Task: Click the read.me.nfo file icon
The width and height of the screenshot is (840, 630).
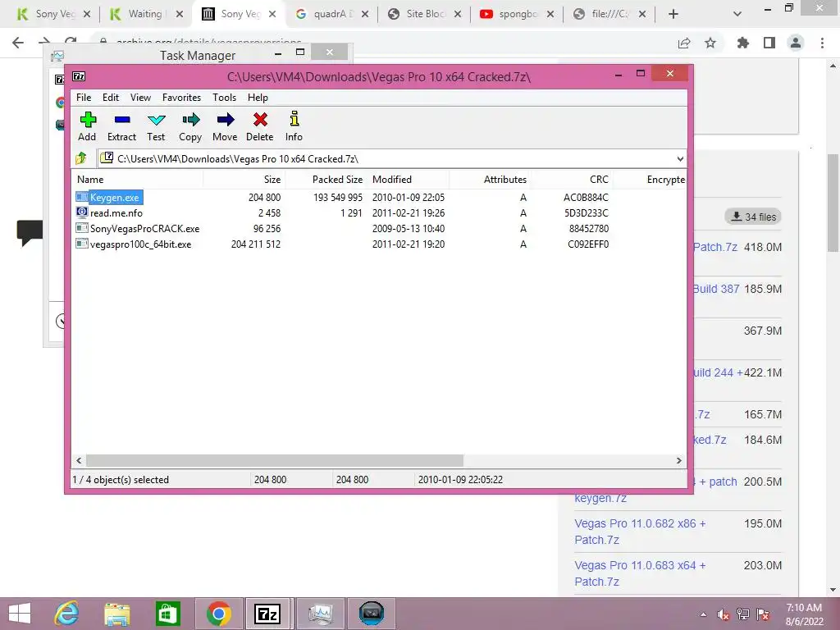Action: click(81, 212)
